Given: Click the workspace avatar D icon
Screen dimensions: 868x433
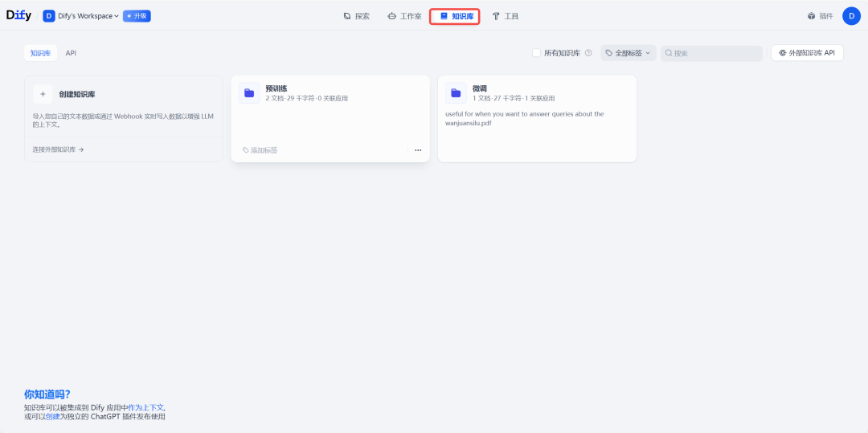Looking at the screenshot, I should [49, 16].
